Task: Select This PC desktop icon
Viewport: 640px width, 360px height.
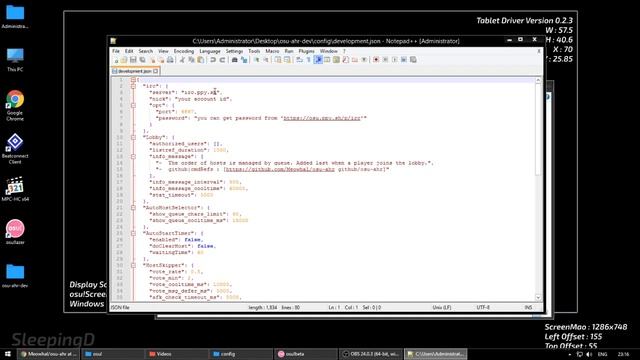Action: click(x=15, y=60)
